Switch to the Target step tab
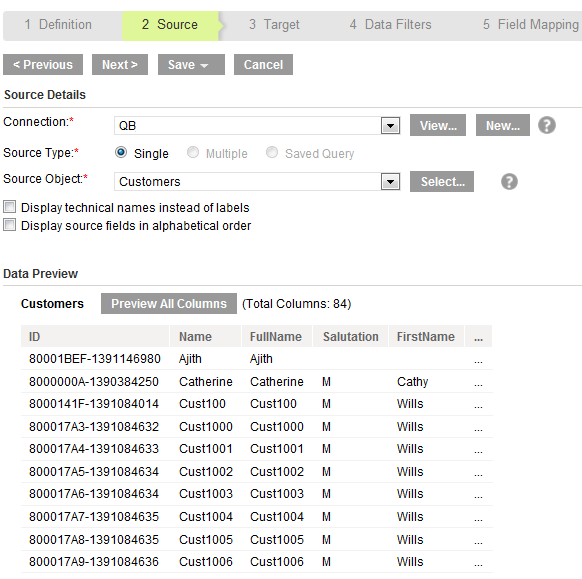This screenshot has width=582, height=579. [274, 24]
